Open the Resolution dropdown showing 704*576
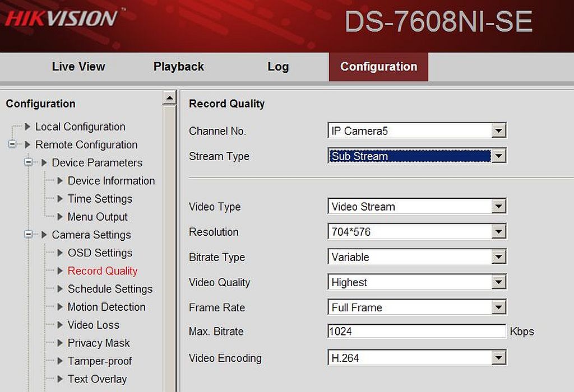Viewport: 574px width, 392px height. [417, 231]
